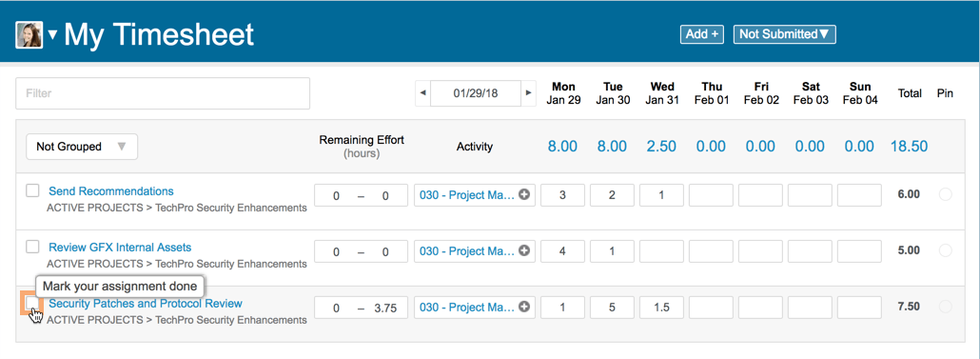
Task: Open Security Patches and Protocol Review link
Action: (x=146, y=304)
